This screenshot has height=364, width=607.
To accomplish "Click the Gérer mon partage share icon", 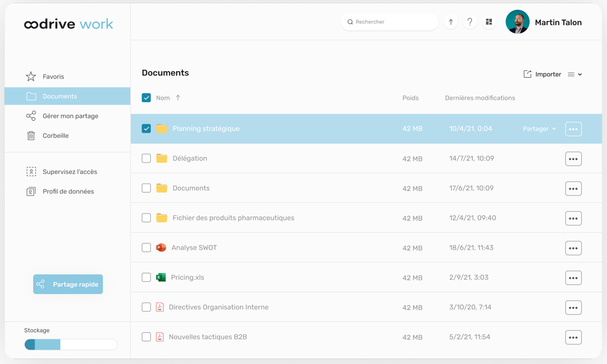I will tap(31, 116).
